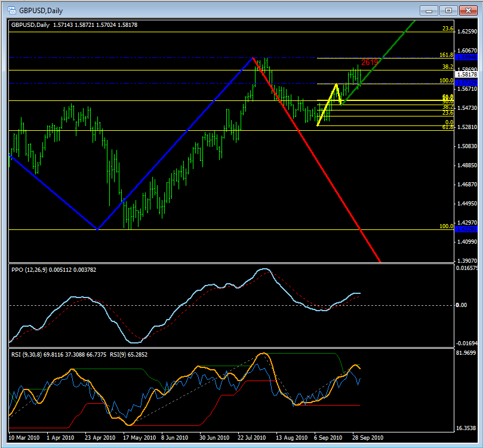Viewport: 483px width, 448px height.
Task: Click the chart window icon in title bar
Action: (11, 10)
